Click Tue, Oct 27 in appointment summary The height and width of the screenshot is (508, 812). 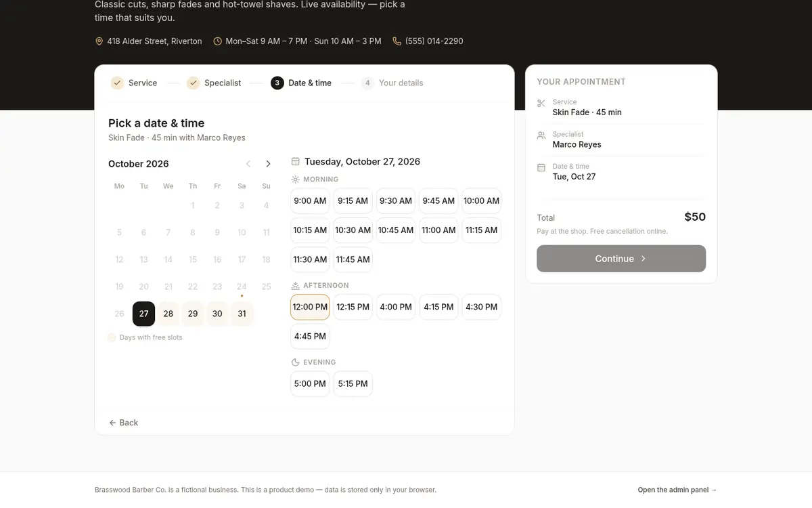click(x=574, y=177)
